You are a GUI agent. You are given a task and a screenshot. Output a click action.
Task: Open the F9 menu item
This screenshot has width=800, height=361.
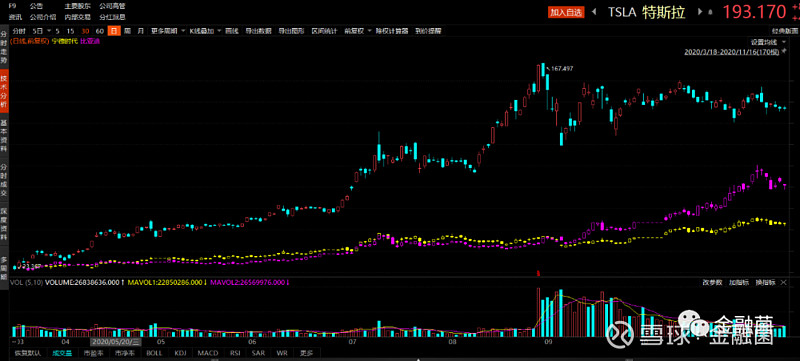(x=13, y=6)
